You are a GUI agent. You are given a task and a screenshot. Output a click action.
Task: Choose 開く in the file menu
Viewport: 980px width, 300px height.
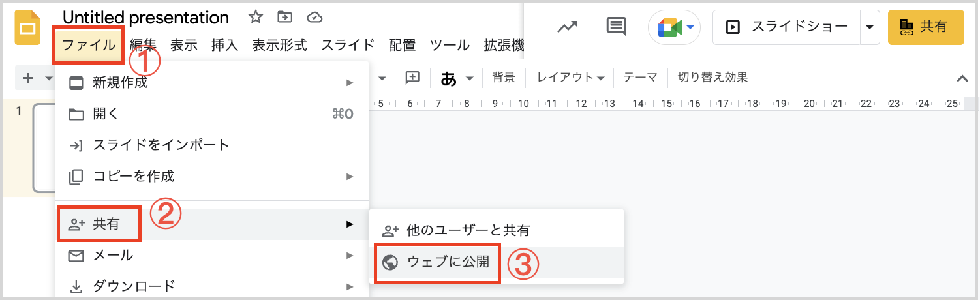click(212, 113)
